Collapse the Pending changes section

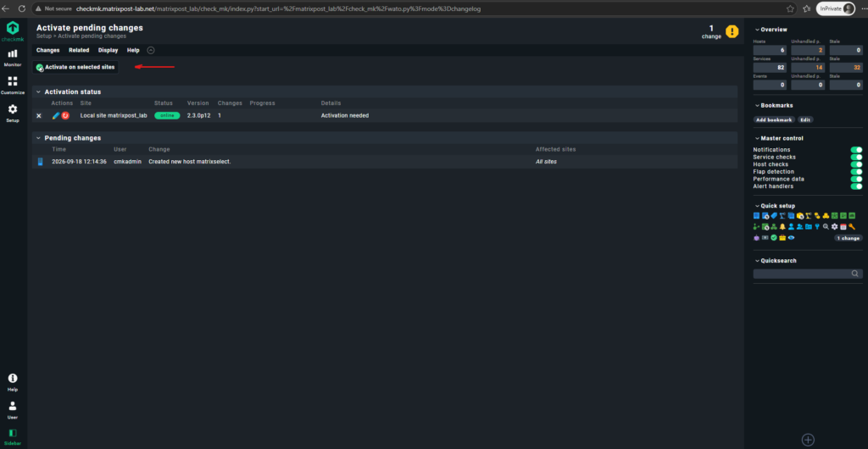tap(39, 138)
